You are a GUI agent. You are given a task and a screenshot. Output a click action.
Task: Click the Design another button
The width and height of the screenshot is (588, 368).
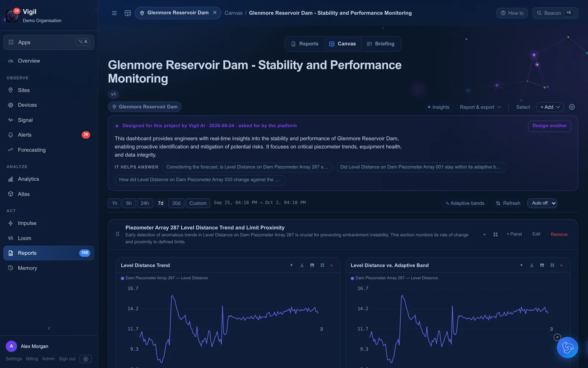(549, 126)
